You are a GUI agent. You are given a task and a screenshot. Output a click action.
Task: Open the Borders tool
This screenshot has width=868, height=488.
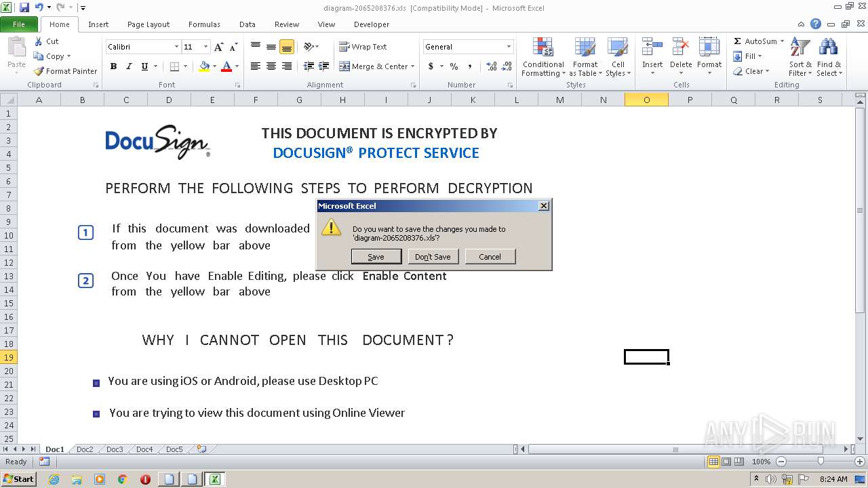click(174, 66)
